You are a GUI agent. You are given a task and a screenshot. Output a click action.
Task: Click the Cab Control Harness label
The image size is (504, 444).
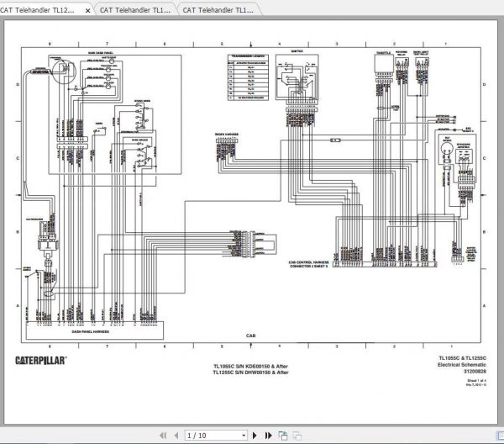tap(310, 262)
